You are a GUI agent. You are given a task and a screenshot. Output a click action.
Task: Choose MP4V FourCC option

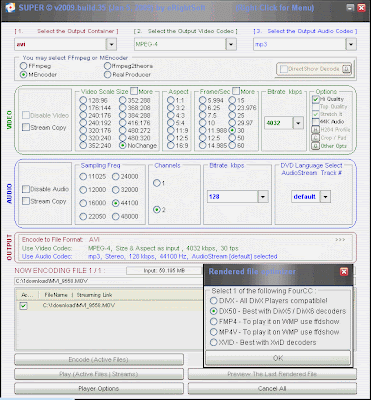tap(213, 332)
